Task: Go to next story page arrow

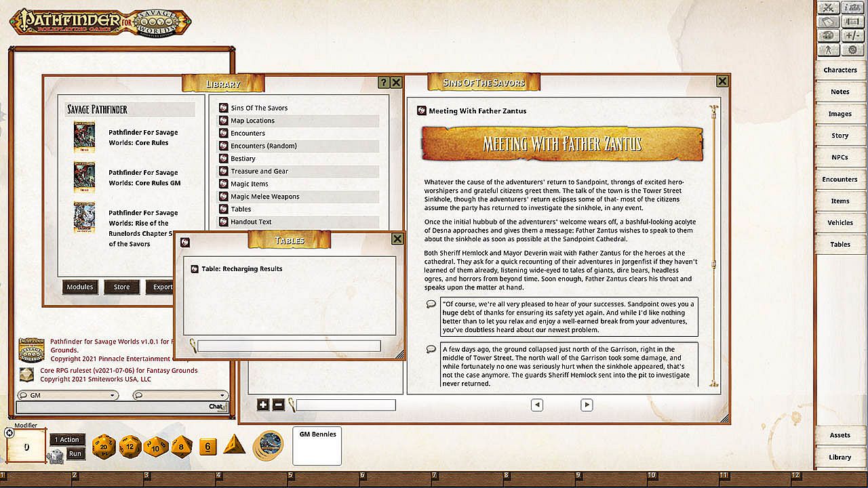Action: pos(587,405)
